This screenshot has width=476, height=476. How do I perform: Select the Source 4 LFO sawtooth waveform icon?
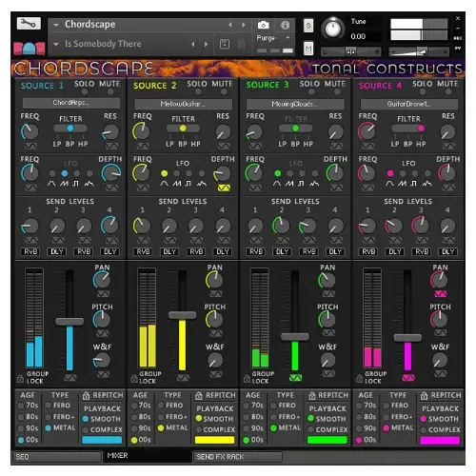pos(403,184)
